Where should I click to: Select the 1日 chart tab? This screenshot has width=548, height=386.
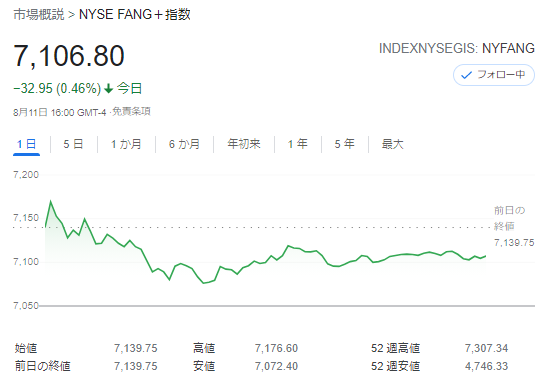[27, 144]
